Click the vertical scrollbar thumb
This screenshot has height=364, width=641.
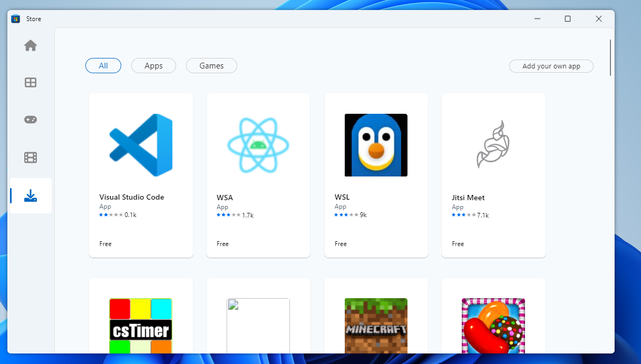click(x=610, y=58)
